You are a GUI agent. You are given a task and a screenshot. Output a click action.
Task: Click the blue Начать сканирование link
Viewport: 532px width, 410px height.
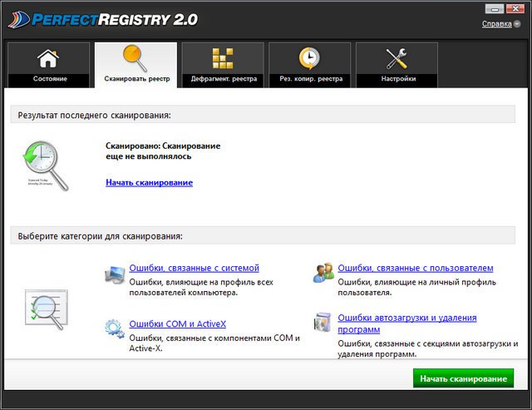(x=149, y=182)
